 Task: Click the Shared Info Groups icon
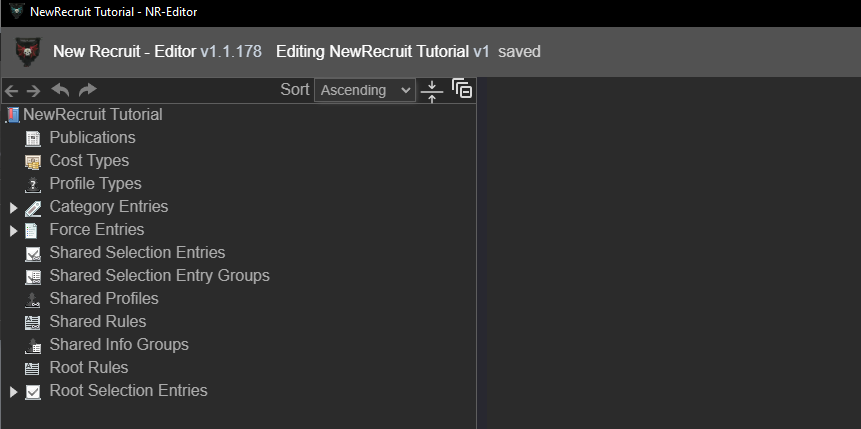[33, 346]
